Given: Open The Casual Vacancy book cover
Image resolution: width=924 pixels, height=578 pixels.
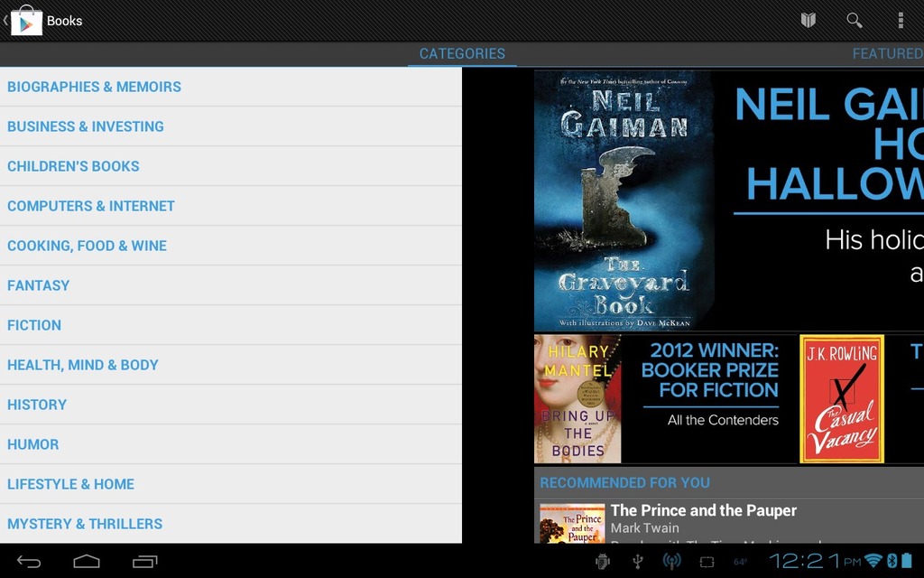Looking at the screenshot, I should tap(842, 398).
